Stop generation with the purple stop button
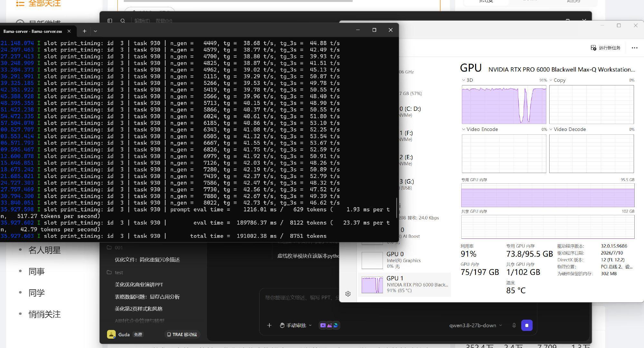 click(x=527, y=325)
